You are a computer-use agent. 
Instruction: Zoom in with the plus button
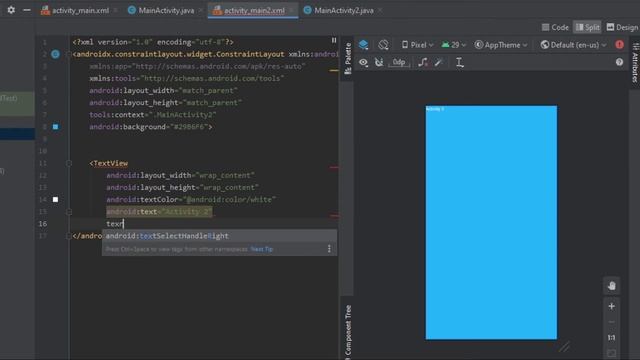(x=611, y=306)
